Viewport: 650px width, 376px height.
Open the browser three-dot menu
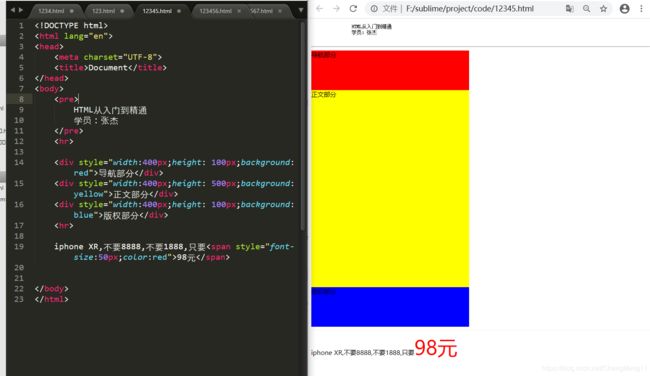click(x=641, y=8)
